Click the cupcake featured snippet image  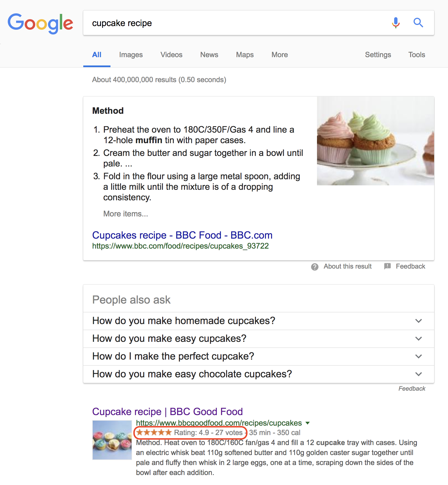click(376, 141)
